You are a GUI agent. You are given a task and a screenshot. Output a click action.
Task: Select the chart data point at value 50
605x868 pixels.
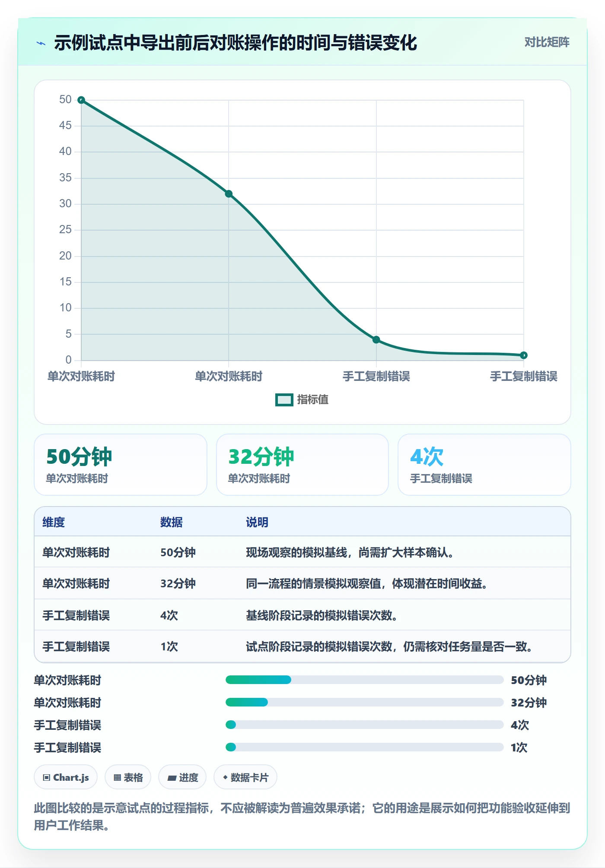click(81, 100)
